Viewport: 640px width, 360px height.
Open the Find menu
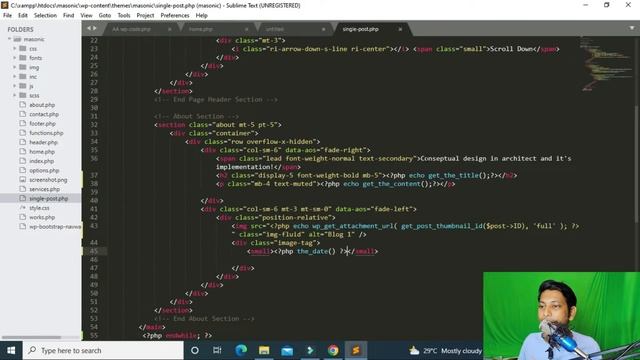69,16
